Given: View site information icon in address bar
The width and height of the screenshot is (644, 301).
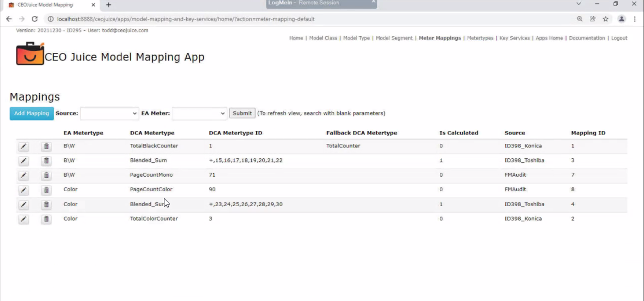Looking at the screenshot, I should pyautogui.click(x=50, y=19).
